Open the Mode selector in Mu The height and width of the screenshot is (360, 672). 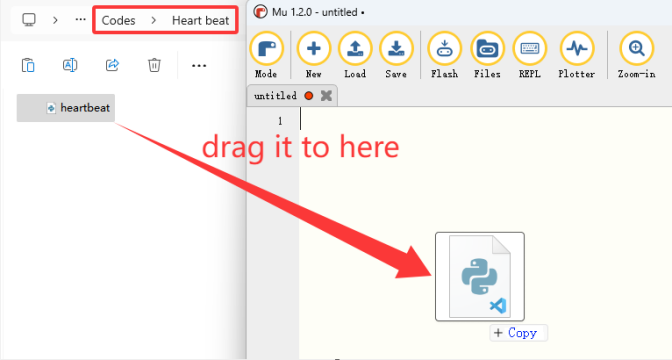pyautogui.click(x=266, y=55)
